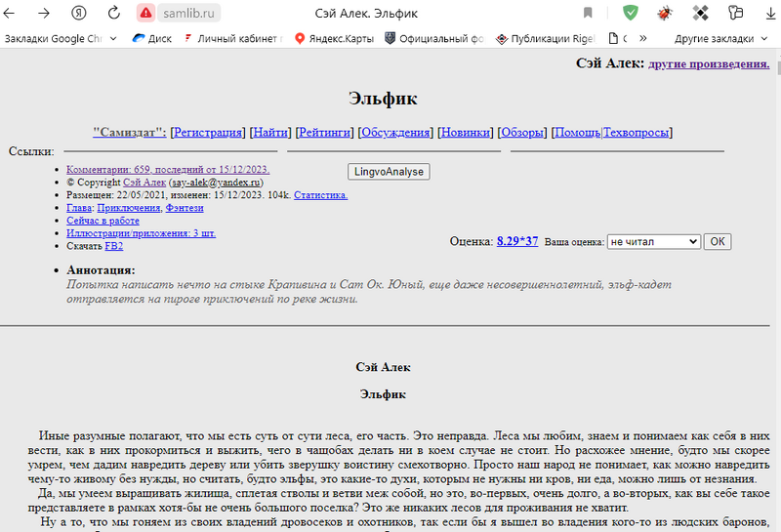Viewport: 781px width, 532px height.
Task: Open the Обзоры link
Action: (x=522, y=133)
